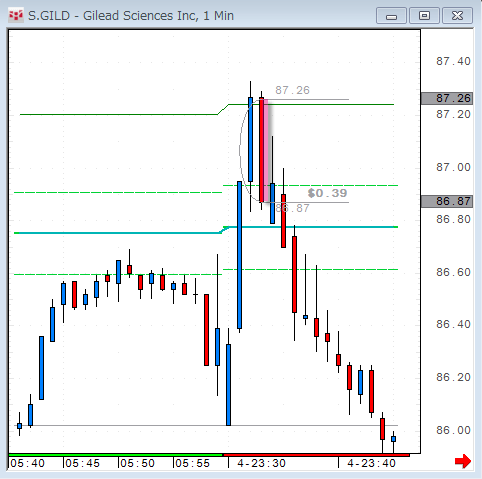Click the $0.39 measurement label
Image resolution: width=482 pixels, height=479 pixels.
click(327, 193)
